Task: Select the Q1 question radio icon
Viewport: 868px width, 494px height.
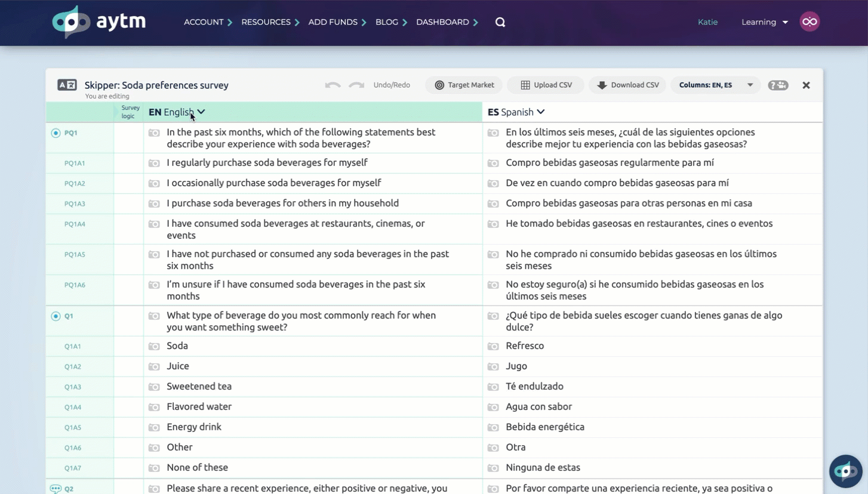Action: point(56,316)
